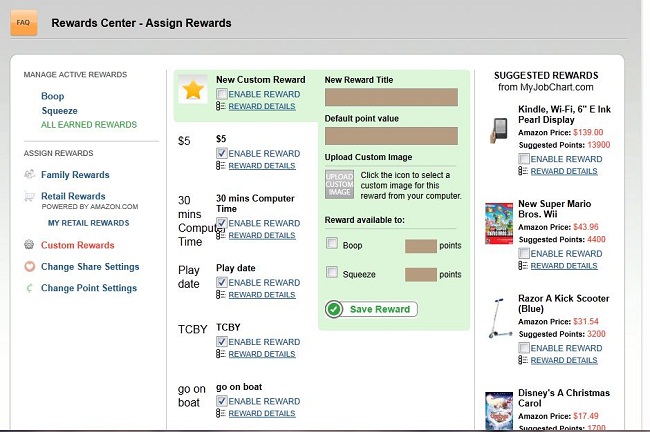This screenshot has height=432, width=650.
Task: Click the green checkmark Save Reward icon
Action: click(334, 309)
